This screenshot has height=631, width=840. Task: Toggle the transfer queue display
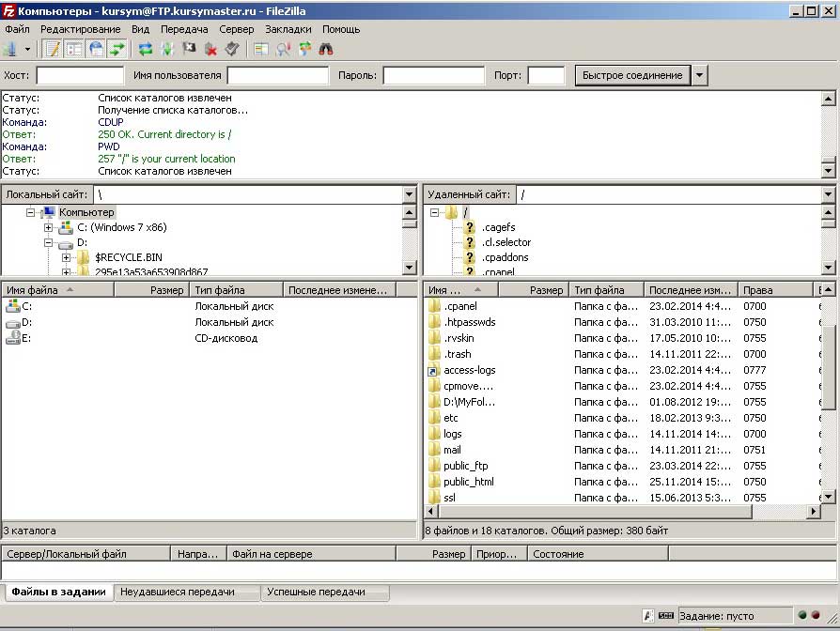coord(117,49)
